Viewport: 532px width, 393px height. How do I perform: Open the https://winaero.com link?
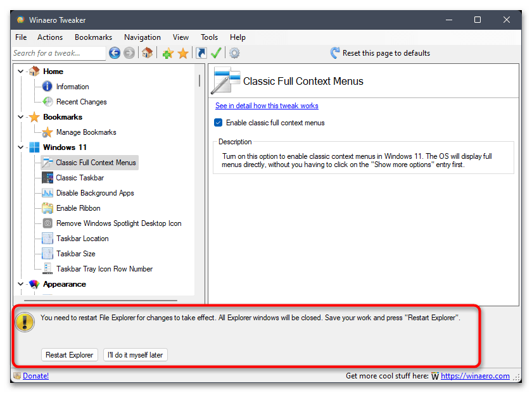pos(475,376)
